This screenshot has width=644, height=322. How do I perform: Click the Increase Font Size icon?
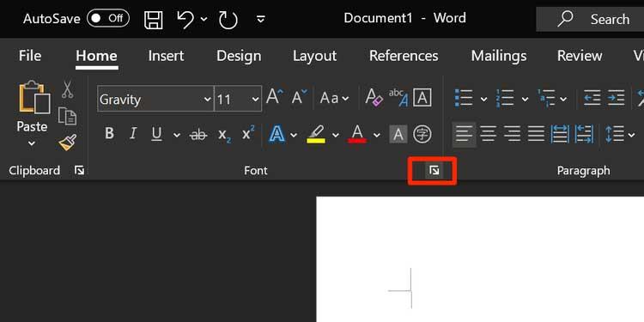tap(274, 98)
